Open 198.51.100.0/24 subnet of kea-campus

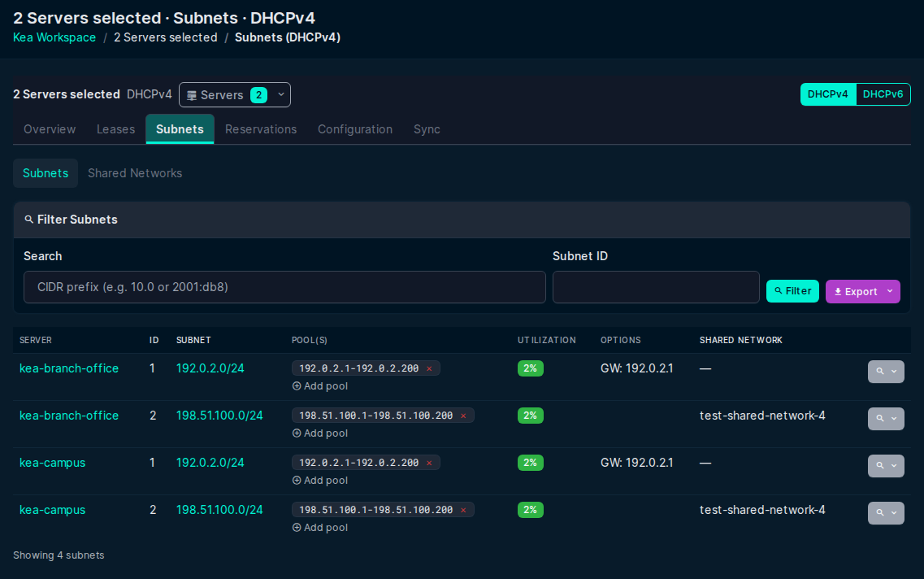pyautogui.click(x=219, y=510)
